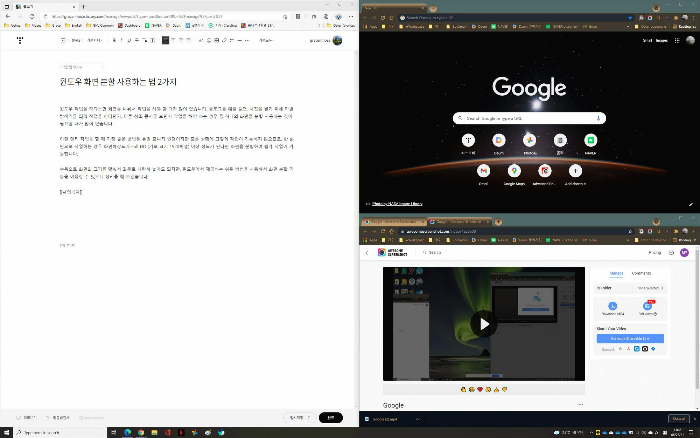Click the thumbs up emoji reaction under the video

[x=496, y=390]
